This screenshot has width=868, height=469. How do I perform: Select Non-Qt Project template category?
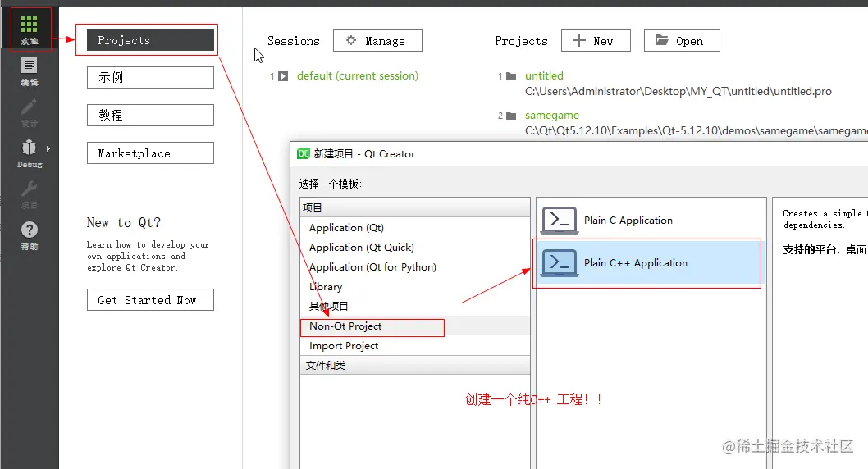tap(415, 326)
